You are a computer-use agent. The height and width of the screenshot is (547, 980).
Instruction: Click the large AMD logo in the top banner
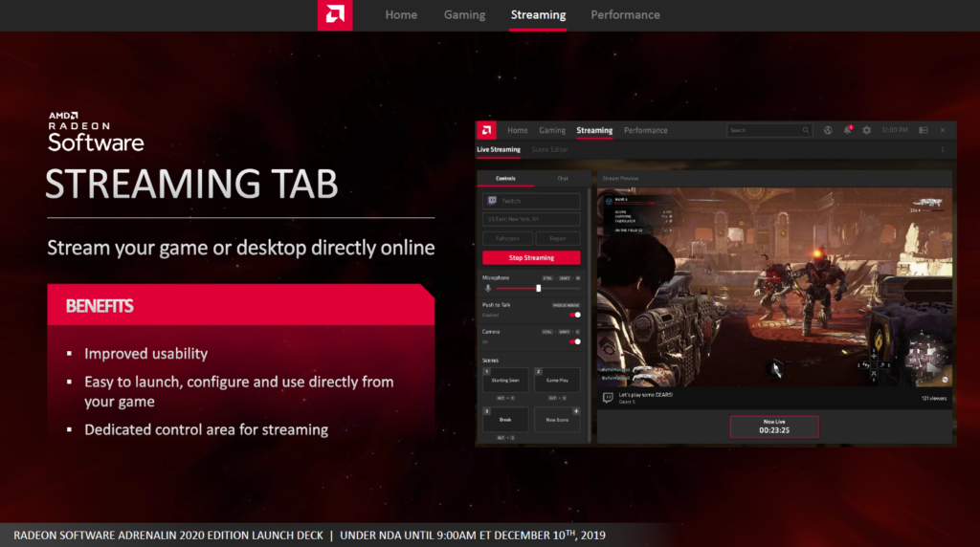[x=335, y=15]
